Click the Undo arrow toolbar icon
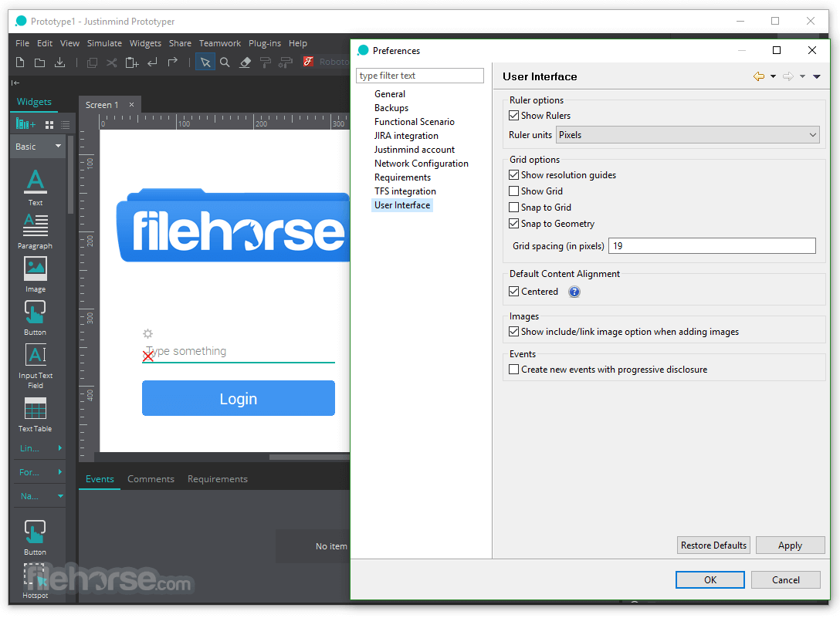 coord(152,62)
